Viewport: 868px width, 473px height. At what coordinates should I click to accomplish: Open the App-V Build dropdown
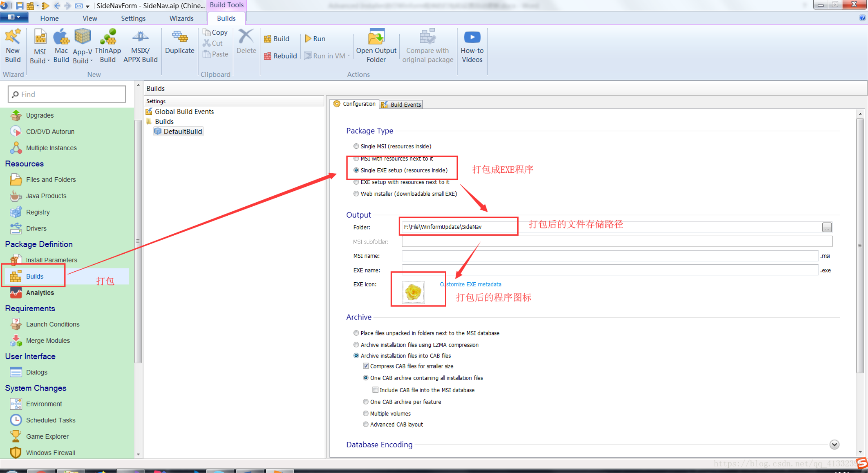[91, 61]
